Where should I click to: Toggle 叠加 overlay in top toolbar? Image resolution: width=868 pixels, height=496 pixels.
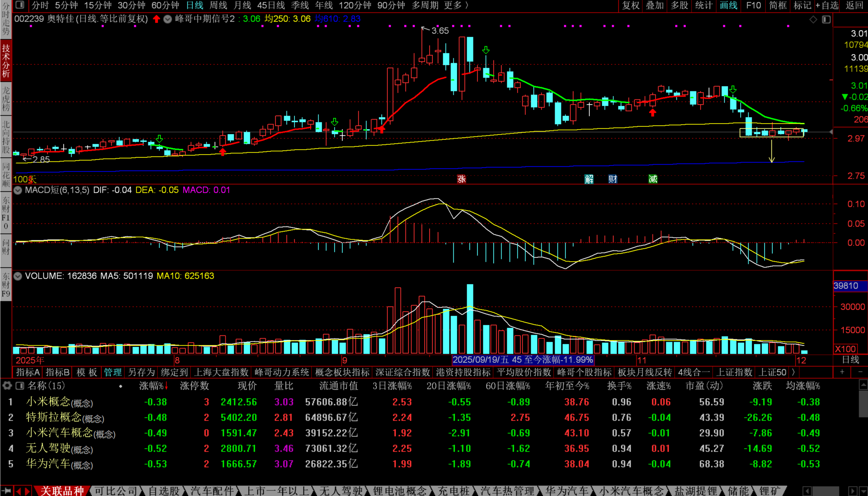click(x=655, y=5)
